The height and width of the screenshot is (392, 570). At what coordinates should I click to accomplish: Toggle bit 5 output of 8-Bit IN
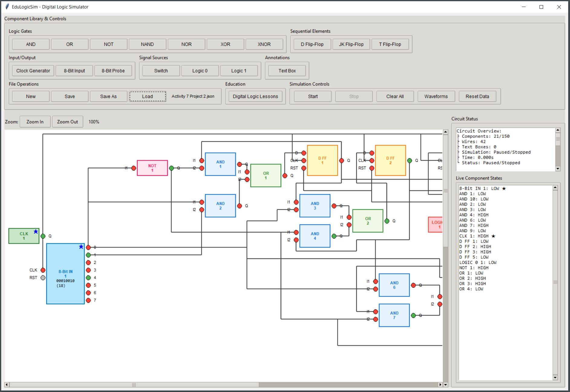tap(88, 285)
